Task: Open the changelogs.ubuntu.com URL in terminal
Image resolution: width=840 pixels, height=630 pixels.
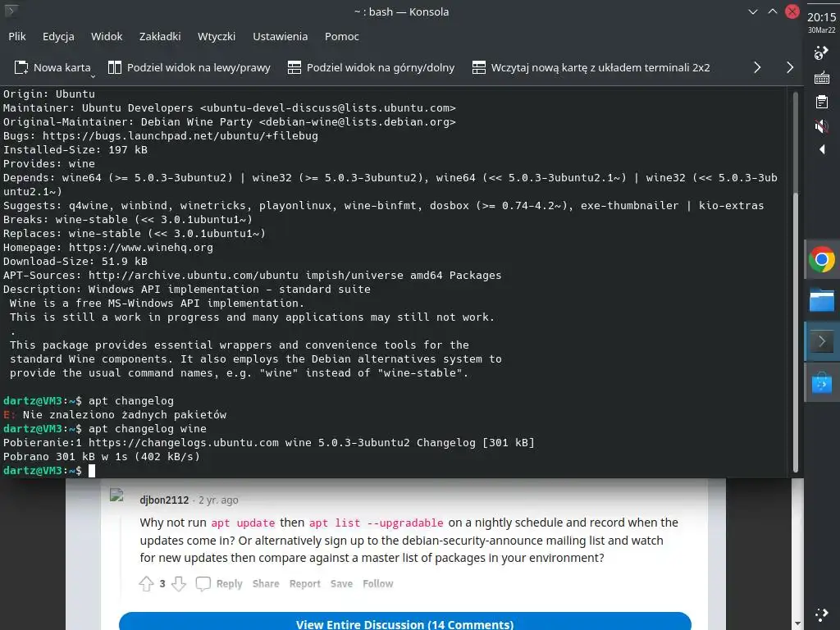Action: click(x=184, y=442)
